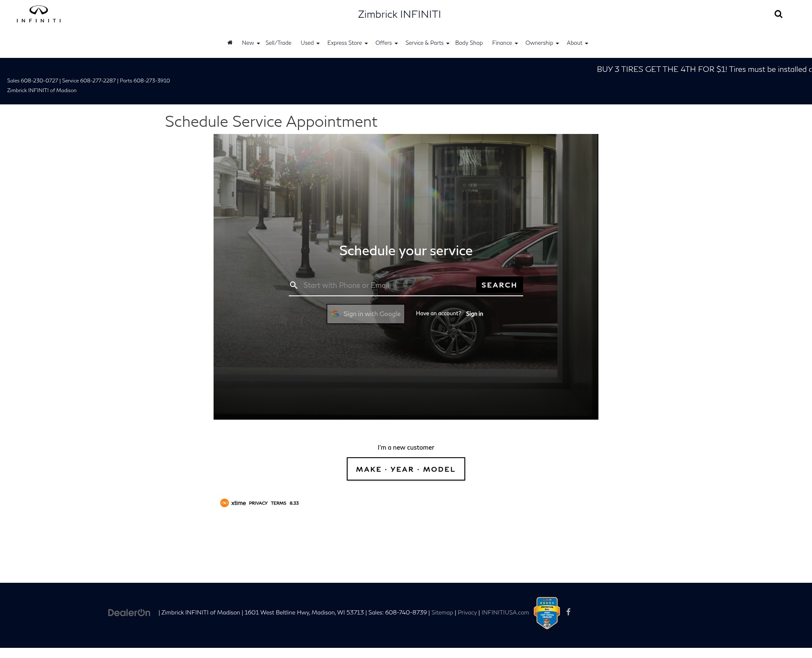Click the Sign in link

click(x=475, y=314)
